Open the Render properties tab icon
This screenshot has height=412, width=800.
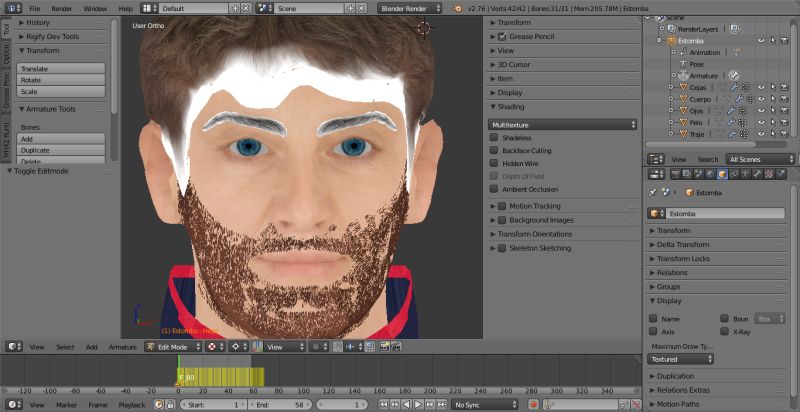(676, 174)
